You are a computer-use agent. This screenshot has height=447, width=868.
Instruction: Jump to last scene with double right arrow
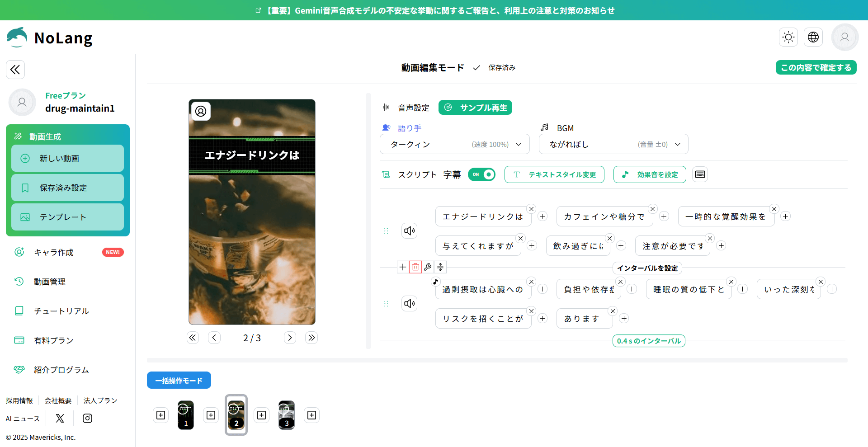[311, 338]
